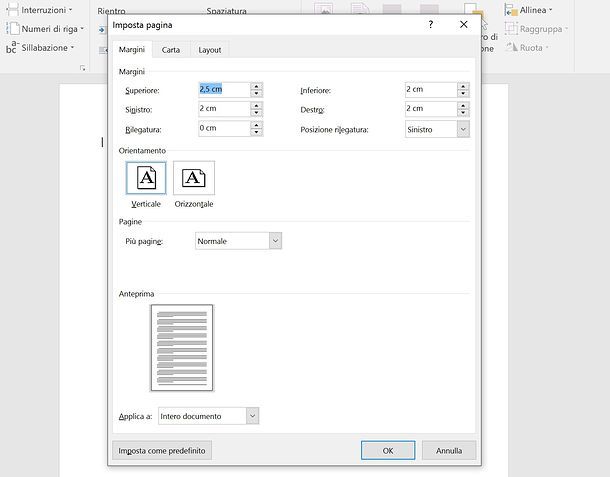Click the help question mark icon
The width and height of the screenshot is (610, 477).
click(430, 24)
